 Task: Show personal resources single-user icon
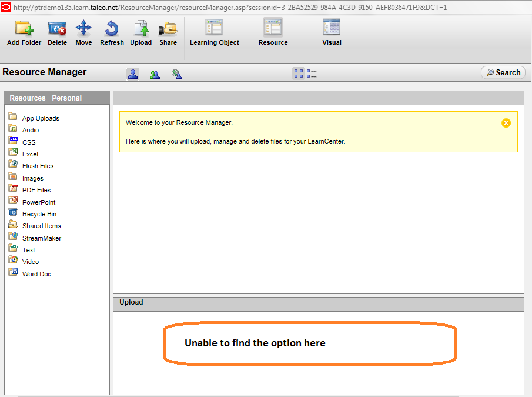coord(133,74)
